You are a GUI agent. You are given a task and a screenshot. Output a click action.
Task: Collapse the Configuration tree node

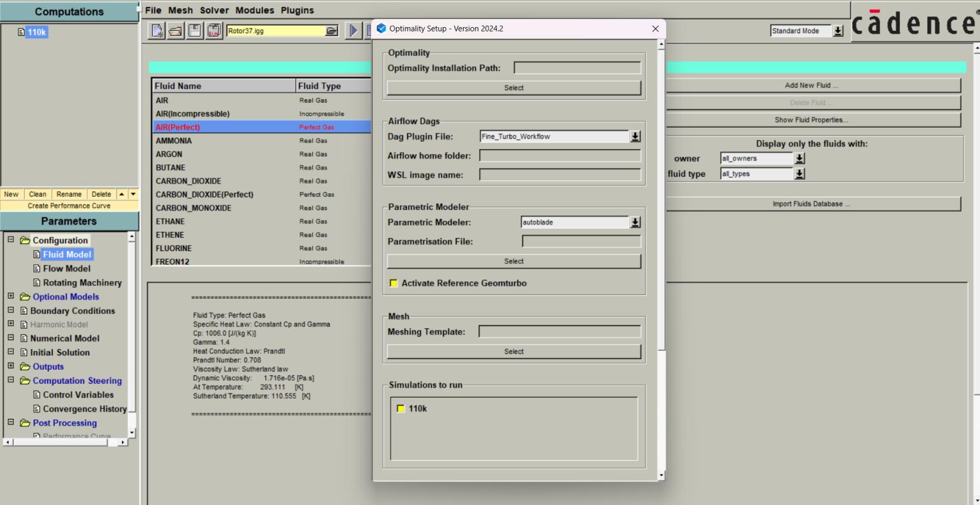pyautogui.click(x=11, y=240)
